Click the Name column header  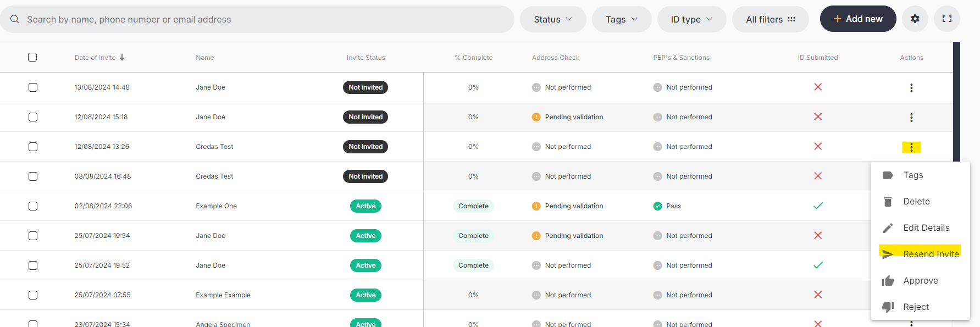(205, 58)
